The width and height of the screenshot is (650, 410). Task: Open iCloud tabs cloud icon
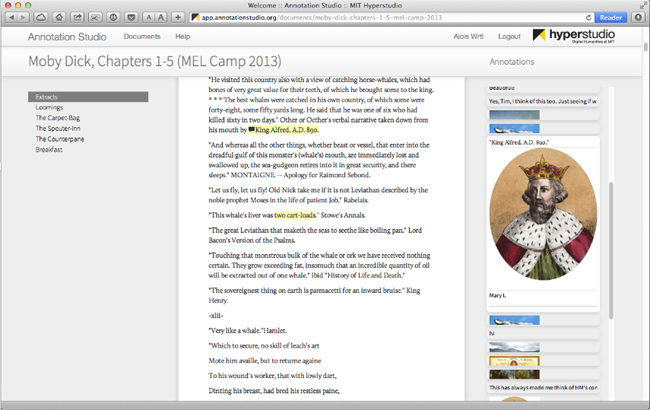(x=41, y=17)
